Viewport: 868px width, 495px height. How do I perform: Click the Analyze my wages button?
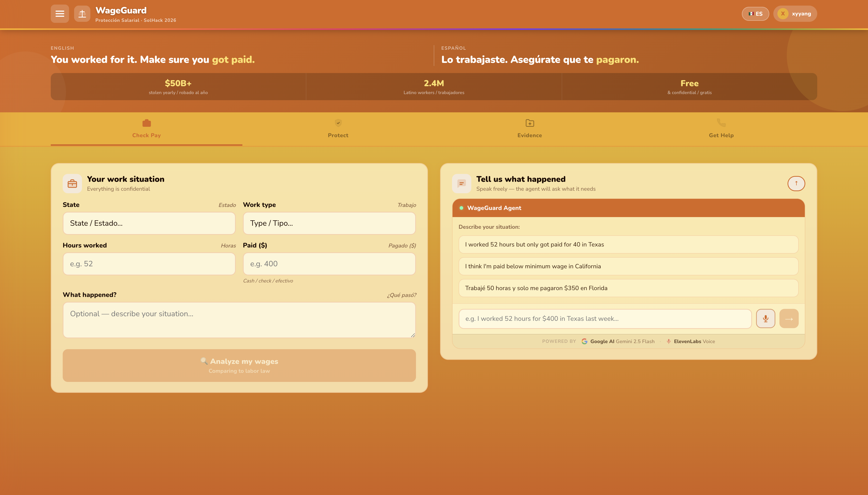239,365
